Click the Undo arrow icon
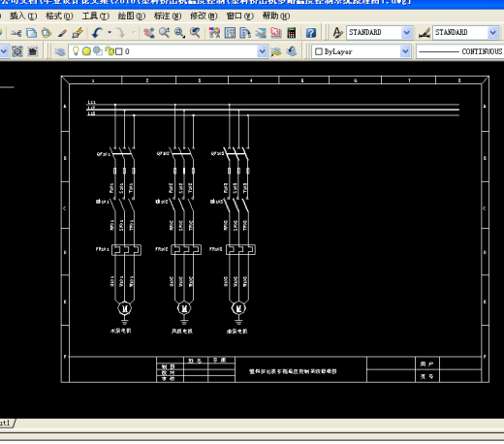This screenshot has width=504, height=444. [97, 33]
